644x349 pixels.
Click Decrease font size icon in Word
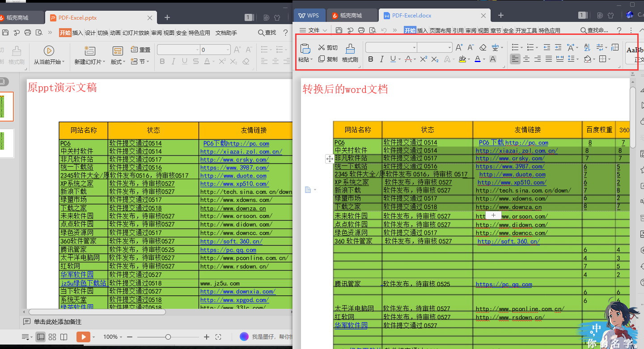[x=471, y=47]
